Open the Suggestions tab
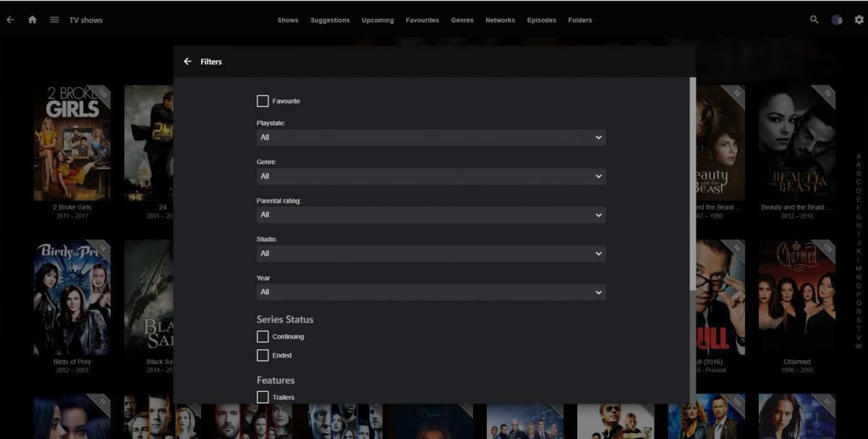This screenshot has width=868, height=439. coord(330,20)
